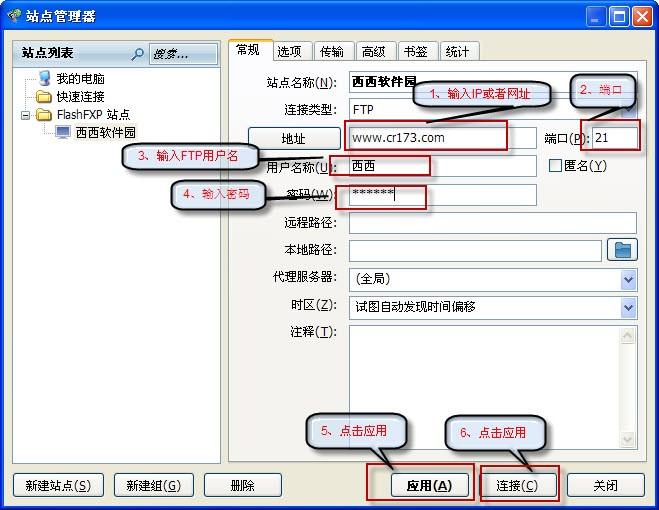Click the local path (本地路径) field
659x510 pixels.
point(475,251)
